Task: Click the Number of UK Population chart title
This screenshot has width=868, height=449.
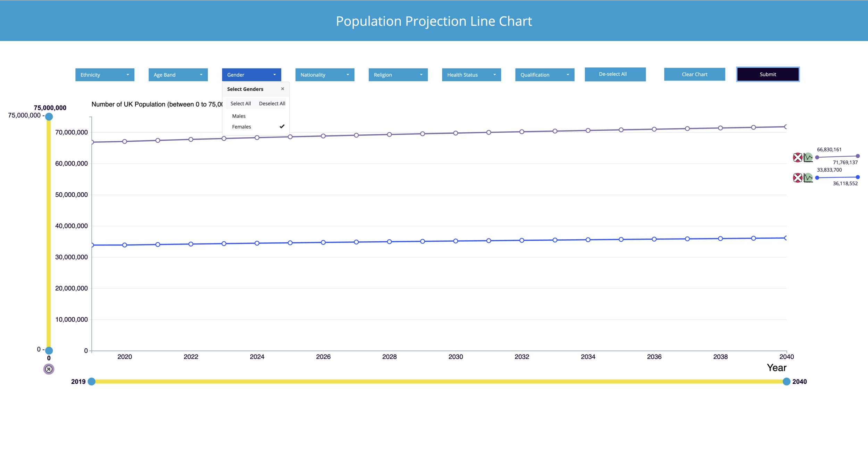Action: click(x=157, y=104)
